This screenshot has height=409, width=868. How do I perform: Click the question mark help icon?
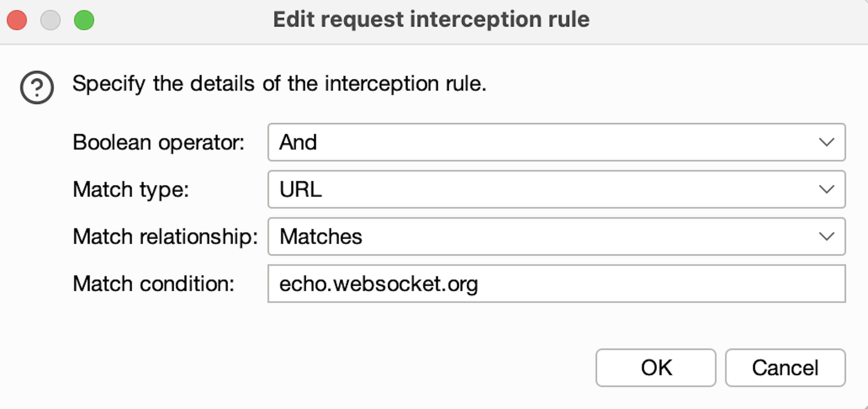click(x=37, y=87)
